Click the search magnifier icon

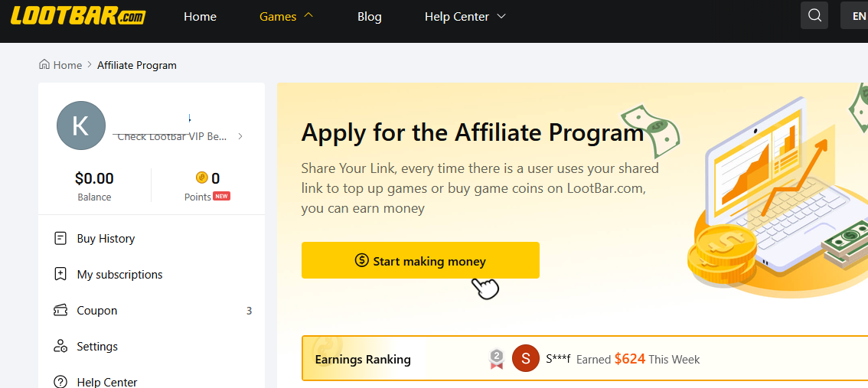[x=814, y=15]
